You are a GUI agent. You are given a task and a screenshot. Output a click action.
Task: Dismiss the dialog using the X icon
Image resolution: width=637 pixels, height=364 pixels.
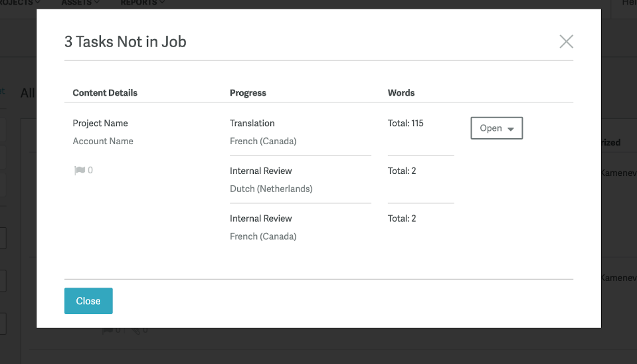pyautogui.click(x=566, y=41)
